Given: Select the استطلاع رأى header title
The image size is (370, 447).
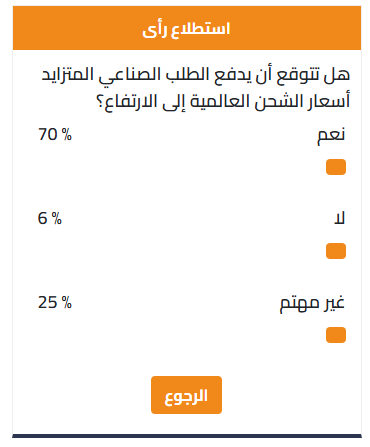Looking at the screenshot, I should click(x=186, y=29).
